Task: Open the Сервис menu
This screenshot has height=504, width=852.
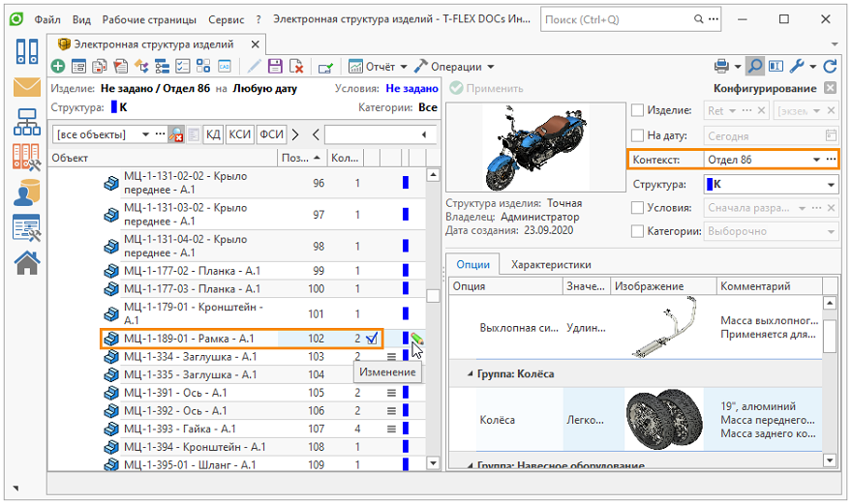Action: [226, 19]
